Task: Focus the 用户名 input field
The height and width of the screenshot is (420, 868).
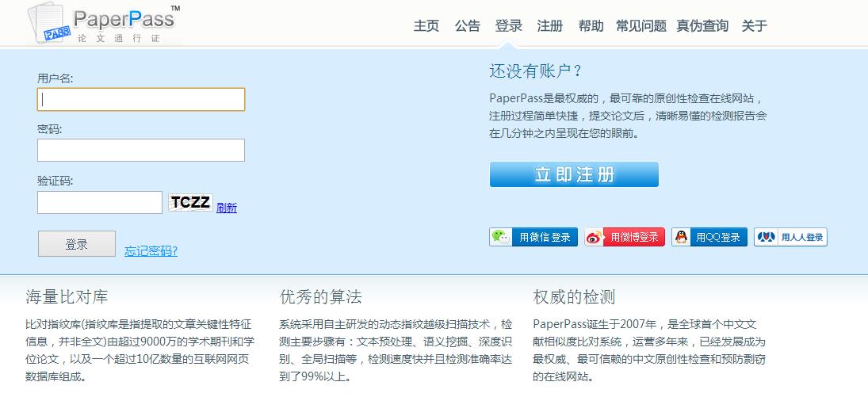Action: tap(141, 100)
